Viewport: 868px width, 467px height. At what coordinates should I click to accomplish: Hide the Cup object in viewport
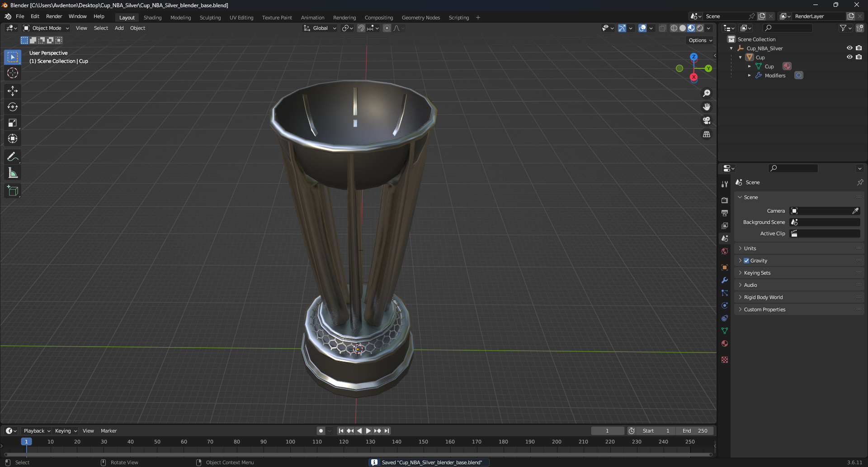[x=849, y=57]
